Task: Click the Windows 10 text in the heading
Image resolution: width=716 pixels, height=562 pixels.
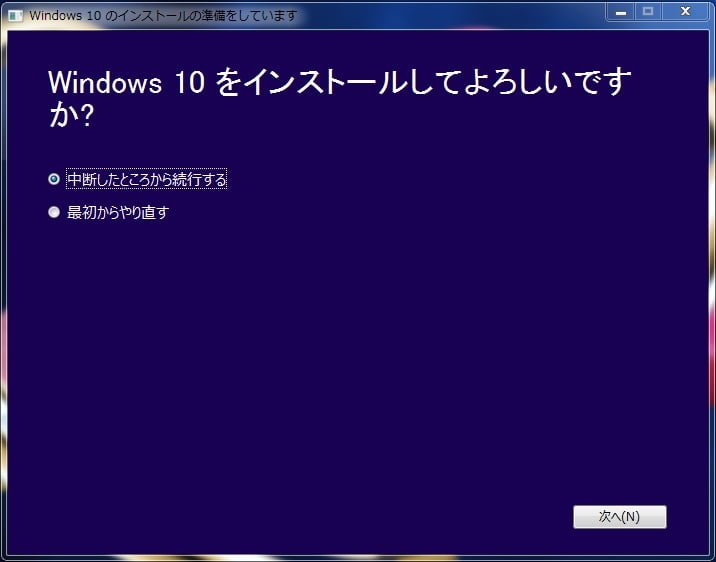Action: pos(126,83)
